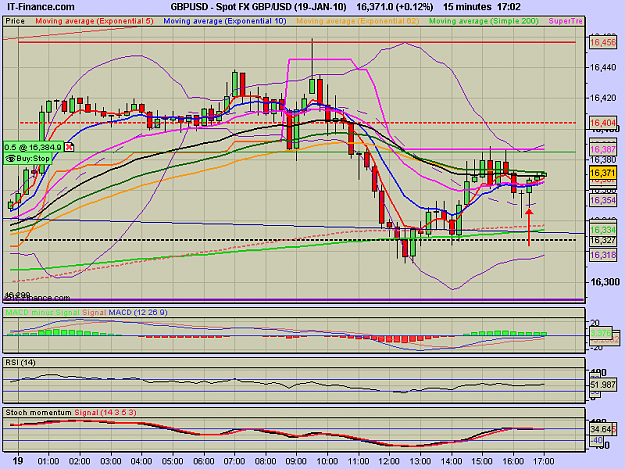Select Moving average (Exponential 5) legend
The image size is (625, 469).
[x=94, y=22]
